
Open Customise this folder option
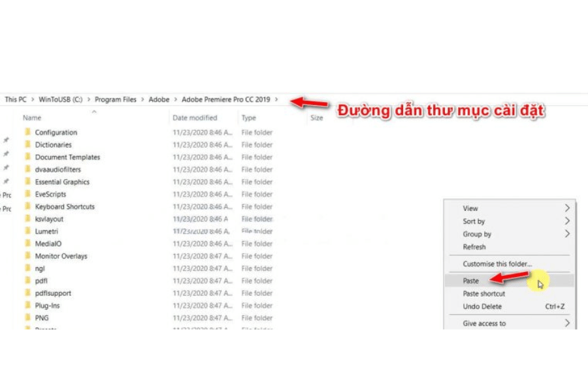(x=497, y=264)
